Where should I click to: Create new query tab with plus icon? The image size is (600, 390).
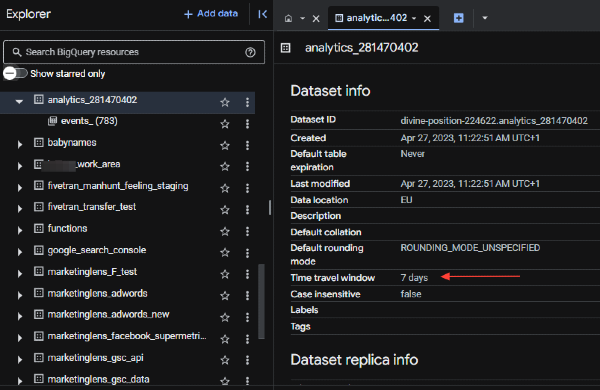click(x=458, y=18)
